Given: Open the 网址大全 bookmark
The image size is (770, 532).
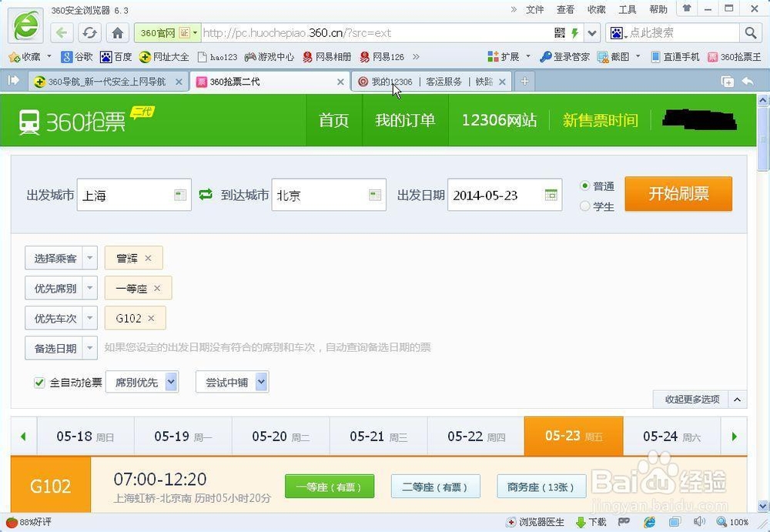Looking at the screenshot, I should click(x=164, y=57).
